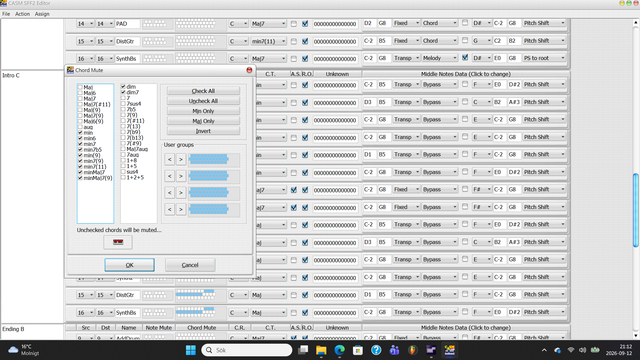The width and height of the screenshot is (640, 360).
Task: Click the left arrow of the third user group
Action: pyautogui.click(x=169, y=193)
